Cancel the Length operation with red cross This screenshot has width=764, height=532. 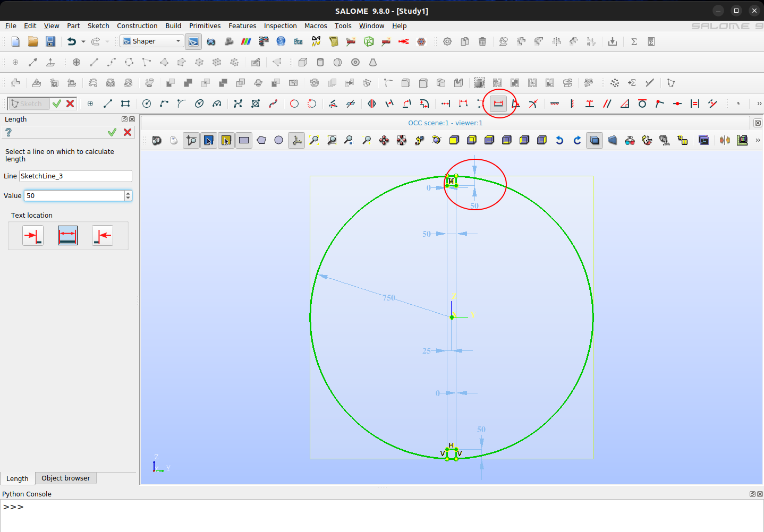(x=128, y=132)
